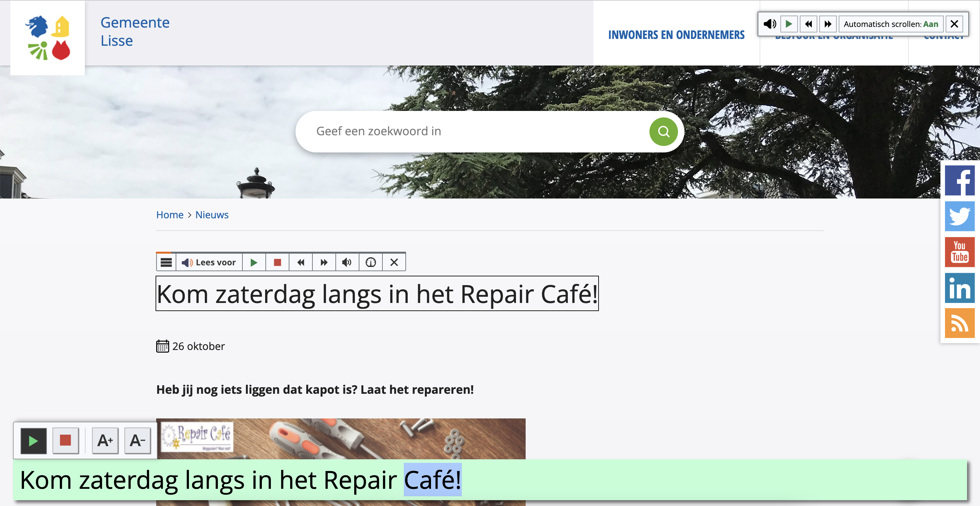Click the Gemeente Lisse logo
The width and height of the screenshot is (980, 506).
[48, 37]
